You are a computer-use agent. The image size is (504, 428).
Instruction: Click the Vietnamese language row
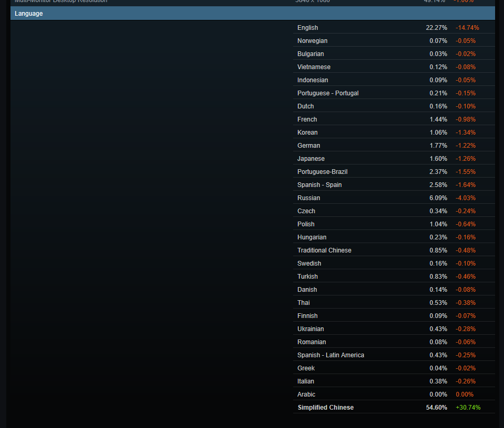click(394, 67)
